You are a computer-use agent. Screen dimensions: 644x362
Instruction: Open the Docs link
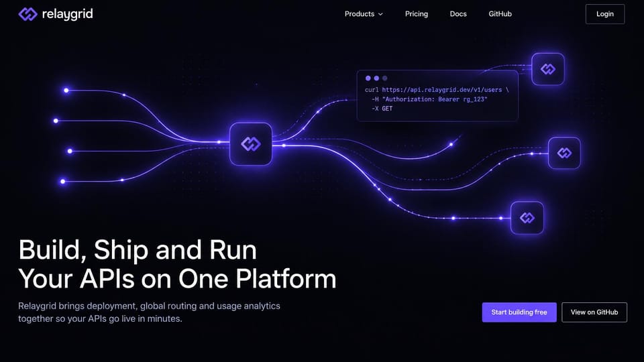(x=458, y=14)
